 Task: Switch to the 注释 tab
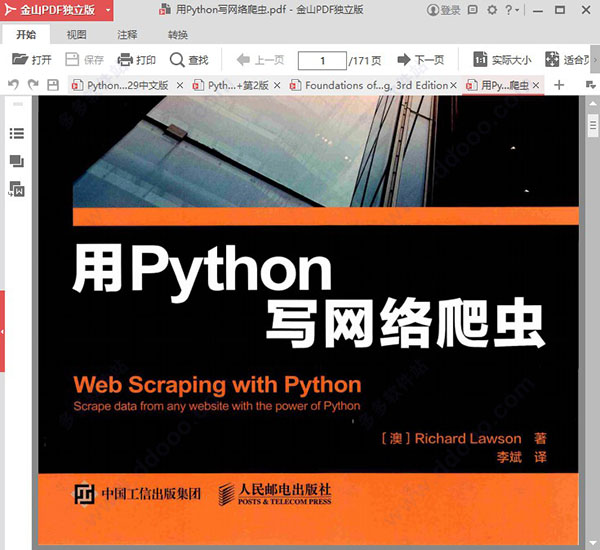[127, 35]
